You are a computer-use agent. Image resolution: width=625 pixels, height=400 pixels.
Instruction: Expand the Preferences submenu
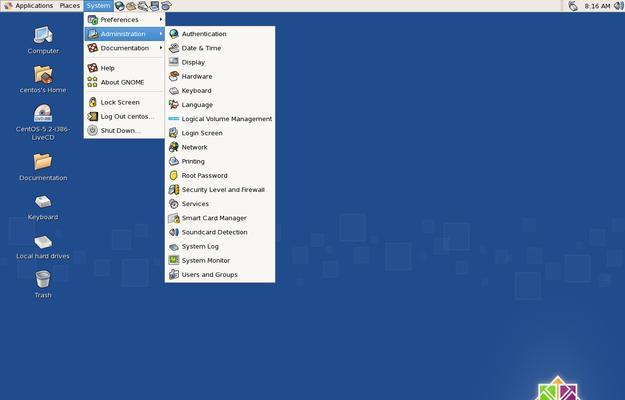pos(125,20)
